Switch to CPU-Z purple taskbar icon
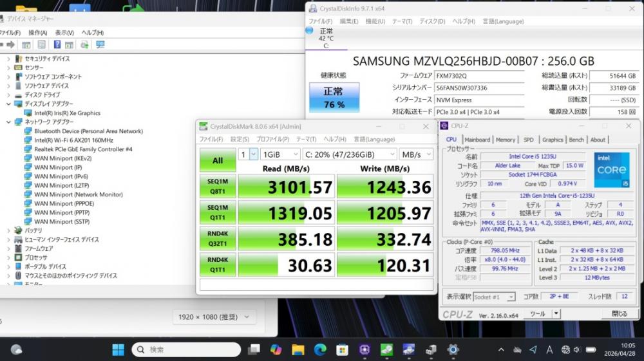Screen dimensions: 644x361 click(x=365, y=349)
